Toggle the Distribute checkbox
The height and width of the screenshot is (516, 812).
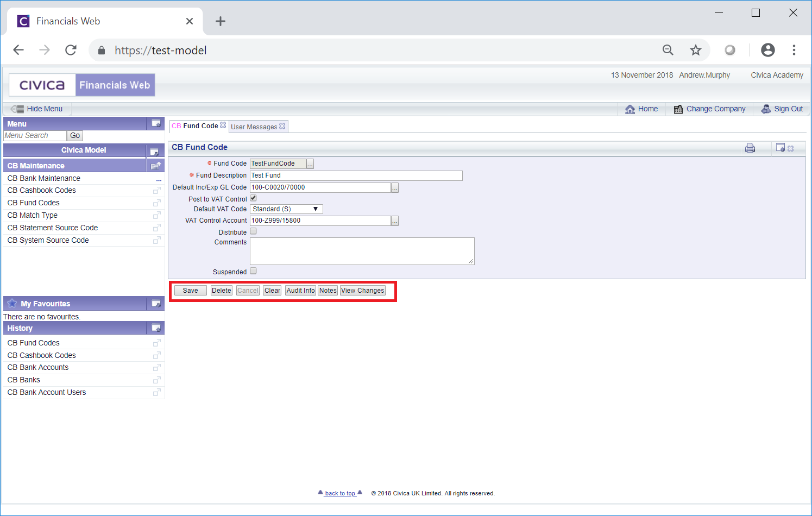click(x=253, y=231)
